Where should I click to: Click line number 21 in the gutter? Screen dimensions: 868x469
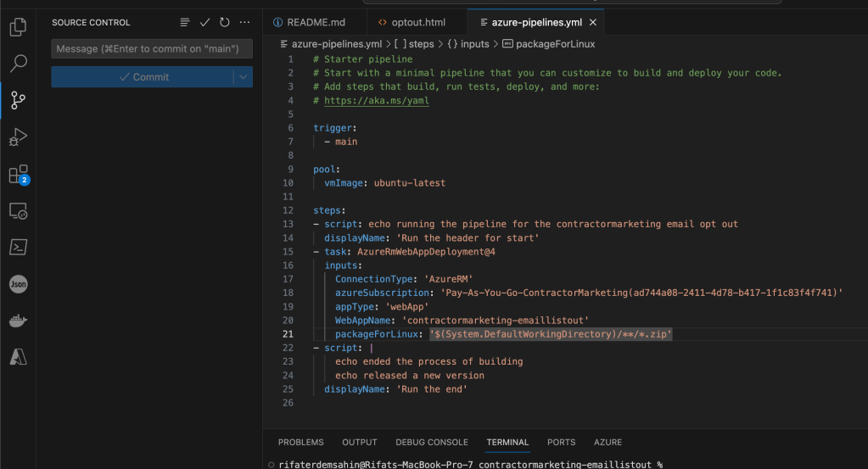pos(288,334)
